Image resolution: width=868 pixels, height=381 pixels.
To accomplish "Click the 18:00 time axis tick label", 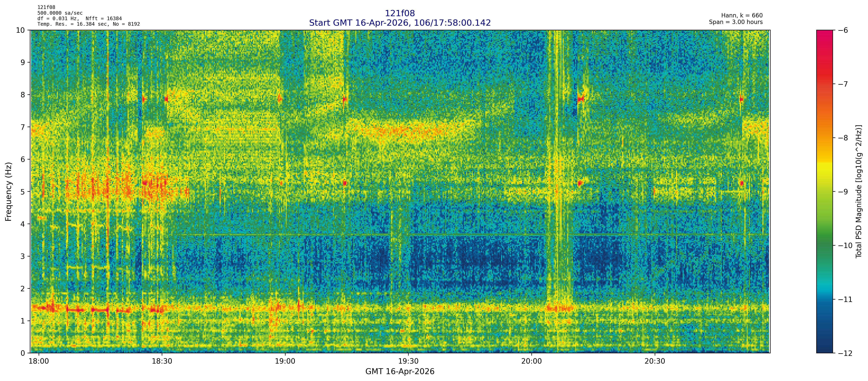I will click(x=39, y=362).
